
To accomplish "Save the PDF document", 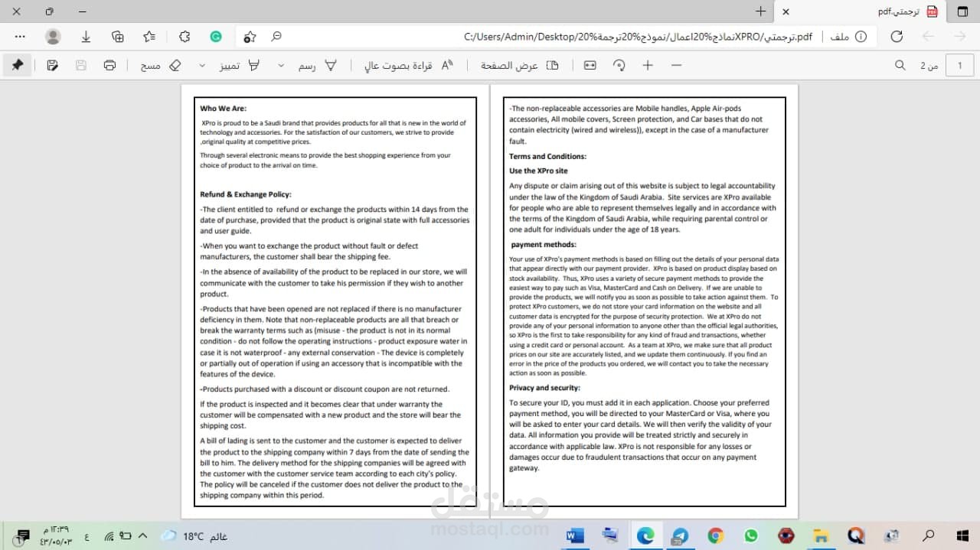I will pos(81,66).
